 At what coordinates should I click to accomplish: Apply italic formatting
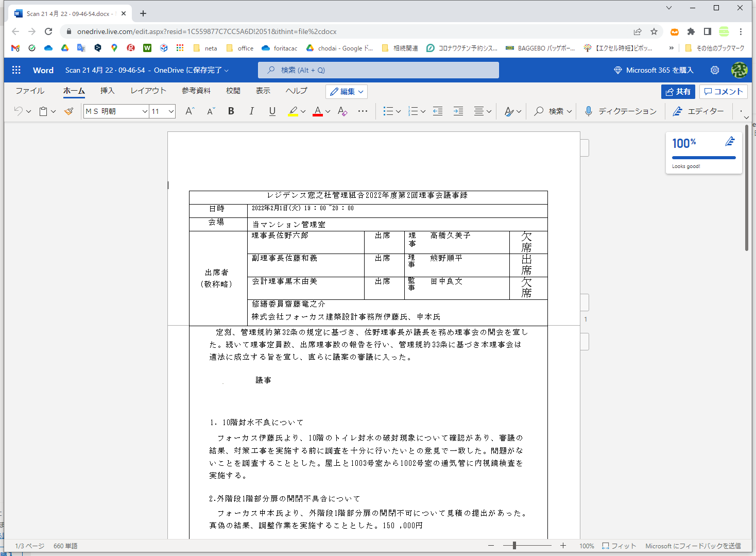[251, 111]
